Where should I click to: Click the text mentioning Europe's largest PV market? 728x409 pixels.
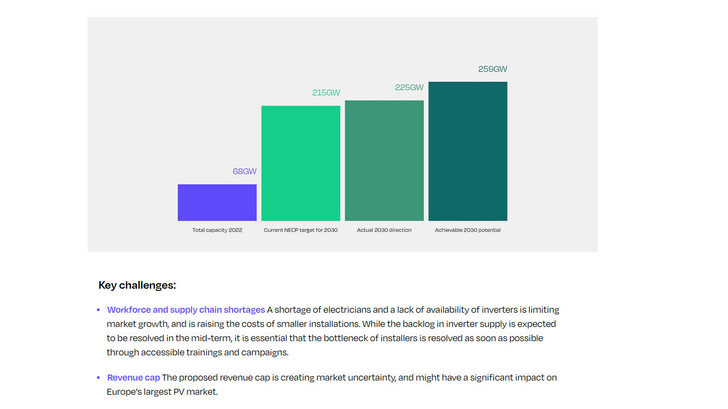click(160, 391)
